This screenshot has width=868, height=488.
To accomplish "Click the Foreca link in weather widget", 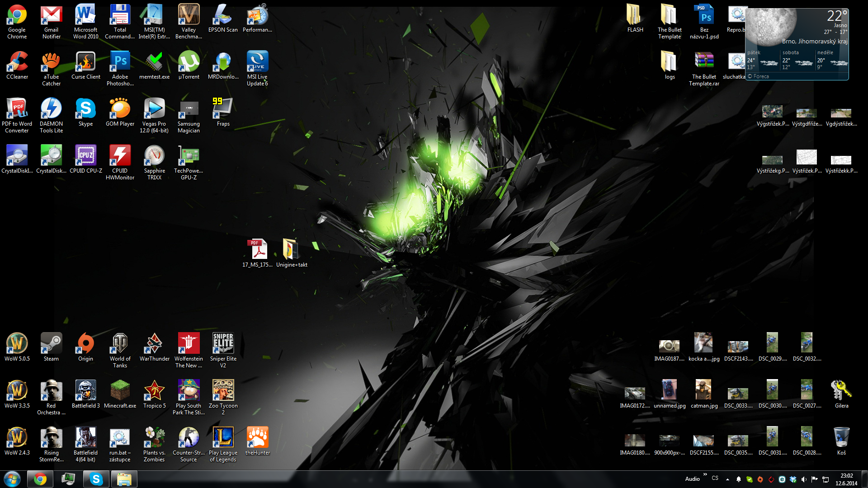I will pyautogui.click(x=761, y=76).
